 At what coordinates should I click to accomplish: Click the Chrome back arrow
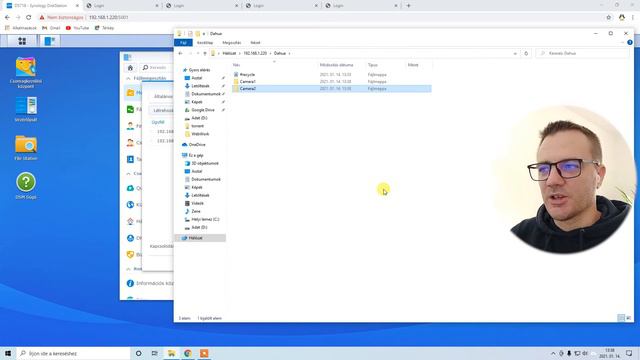click(7, 18)
